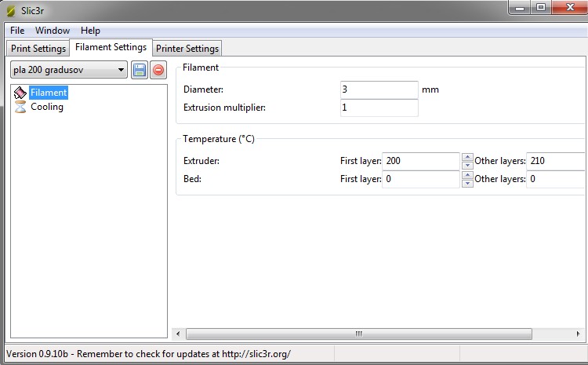This screenshot has height=365, width=588.
Task: Click the Filament spool icon in the tree
Action: pyautogui.click(x=20, y=93)
